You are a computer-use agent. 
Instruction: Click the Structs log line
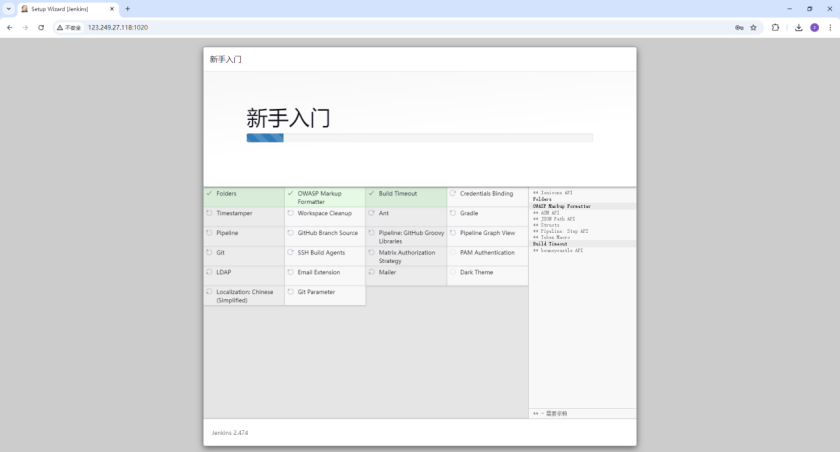(546, 225)
